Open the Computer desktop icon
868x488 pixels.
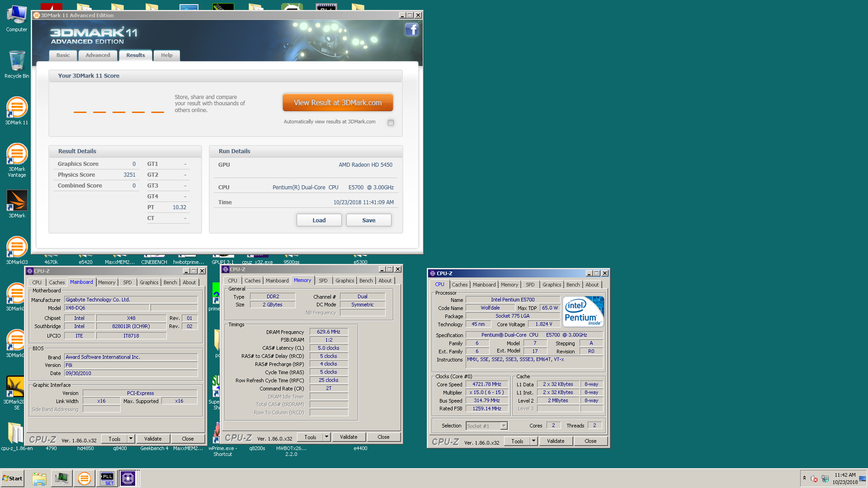pos(17,19)
